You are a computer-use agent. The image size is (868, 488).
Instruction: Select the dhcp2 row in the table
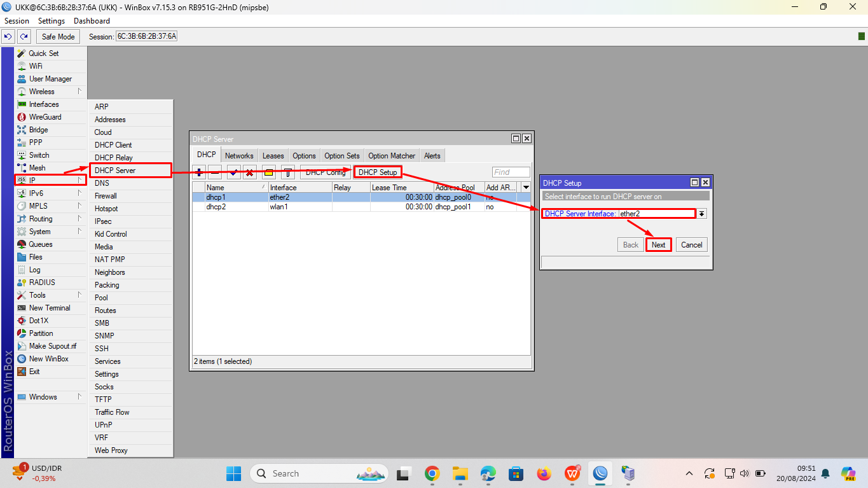362,207
